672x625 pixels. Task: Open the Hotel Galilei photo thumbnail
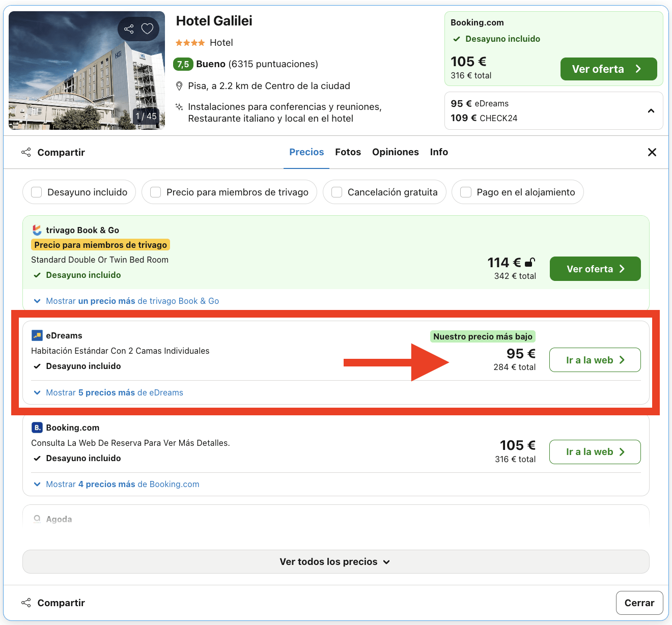coord(87,70)
